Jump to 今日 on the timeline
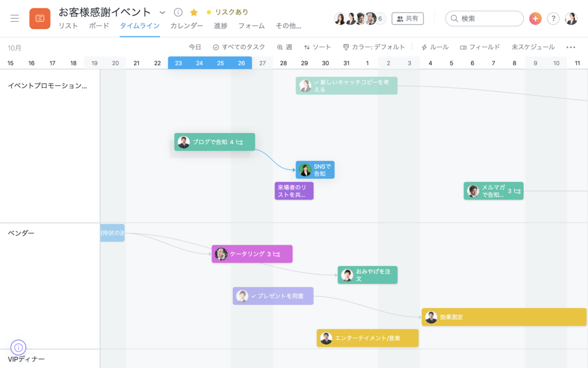588x368 pixels. click(195, 47)
